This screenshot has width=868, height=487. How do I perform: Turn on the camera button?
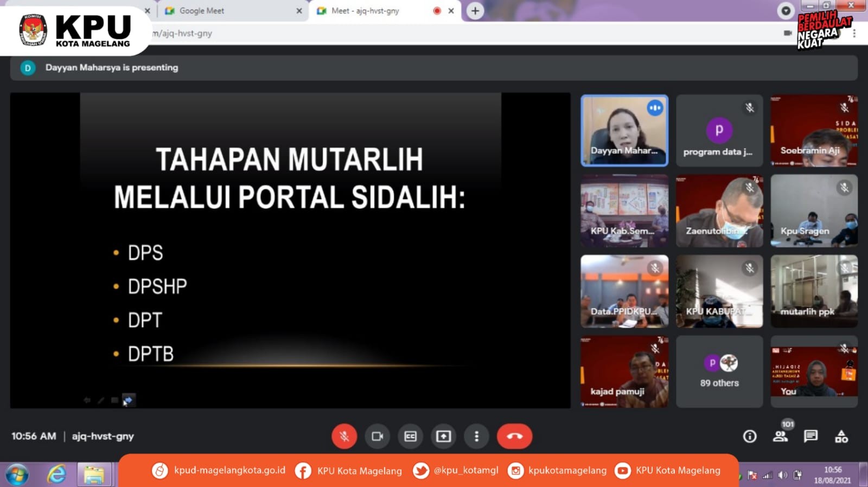377,437
